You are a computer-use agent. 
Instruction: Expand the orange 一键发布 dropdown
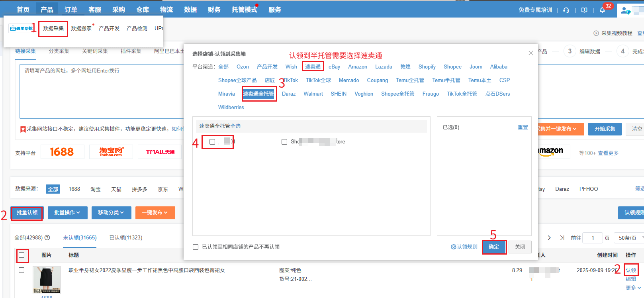[x=155, y=213]
